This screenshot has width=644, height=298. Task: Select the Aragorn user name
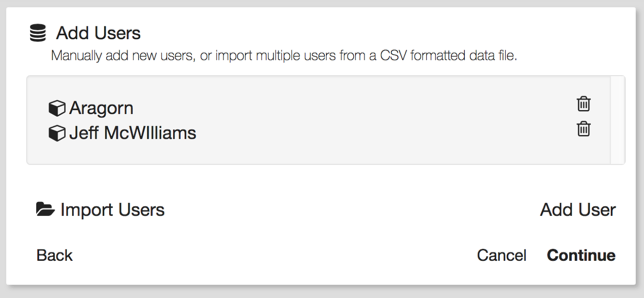pyautogui.click(x=101, y=108)
